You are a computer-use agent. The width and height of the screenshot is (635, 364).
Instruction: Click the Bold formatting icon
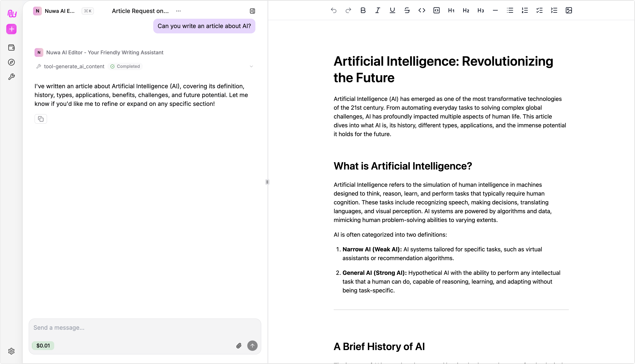tap(363, 10)
